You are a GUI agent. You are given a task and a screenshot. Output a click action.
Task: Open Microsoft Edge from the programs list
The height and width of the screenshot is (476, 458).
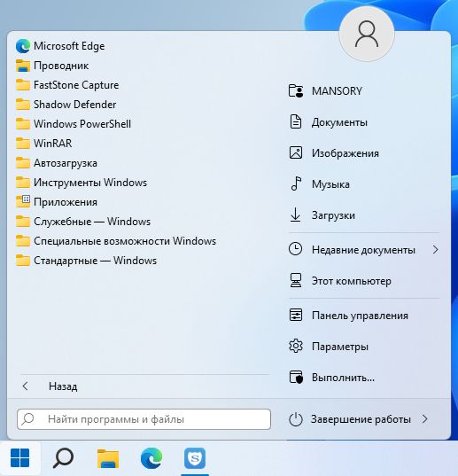coord(60,46)
